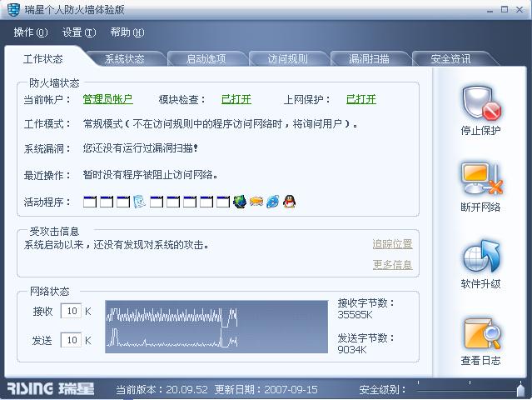The width and height of the screenshot is (532, 400).
Task: Click the 管理员帐户 link
Action: (x=108, y=99)
